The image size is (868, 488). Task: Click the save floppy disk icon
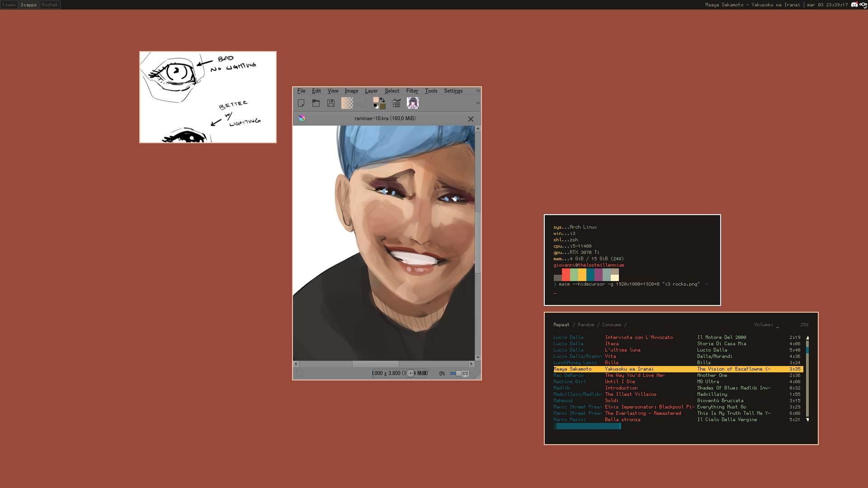pyautogui.click(x=331, y=103)
